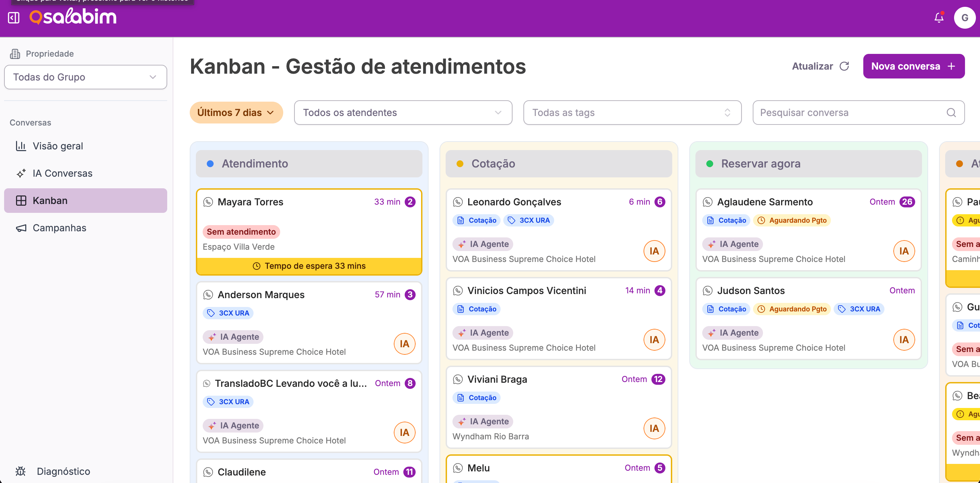Click WhatsApp icon on Mayara Torres card

(208, 202)
